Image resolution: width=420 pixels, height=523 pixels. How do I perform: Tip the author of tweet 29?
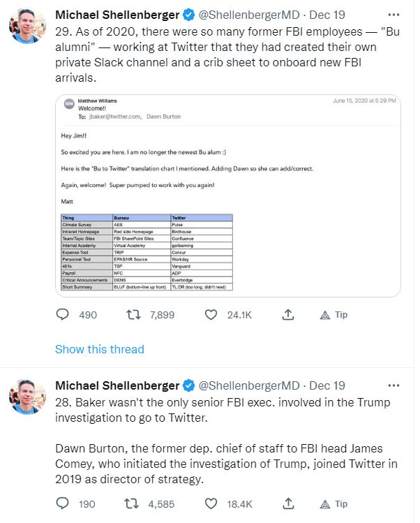pyautogui.click(x=333, y=315)
